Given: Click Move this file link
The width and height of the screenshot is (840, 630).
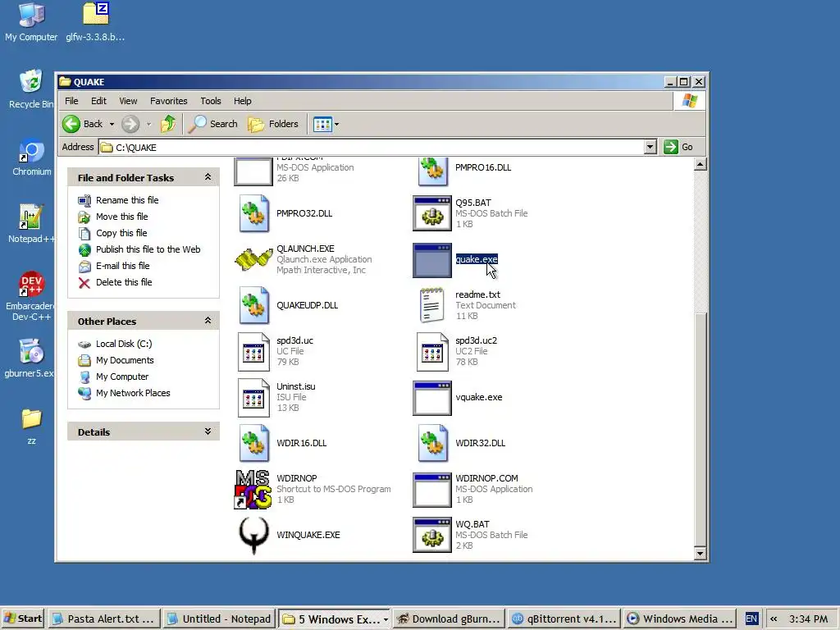Looking at the screenshot, I should pyautogui.click(x=121, y=217).
